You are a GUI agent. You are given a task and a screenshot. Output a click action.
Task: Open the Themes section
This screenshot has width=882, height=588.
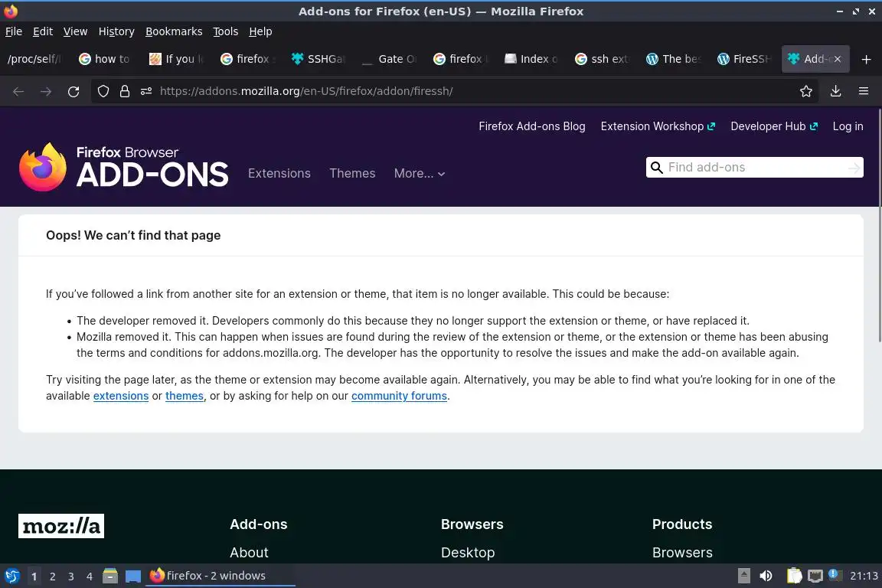352,173
